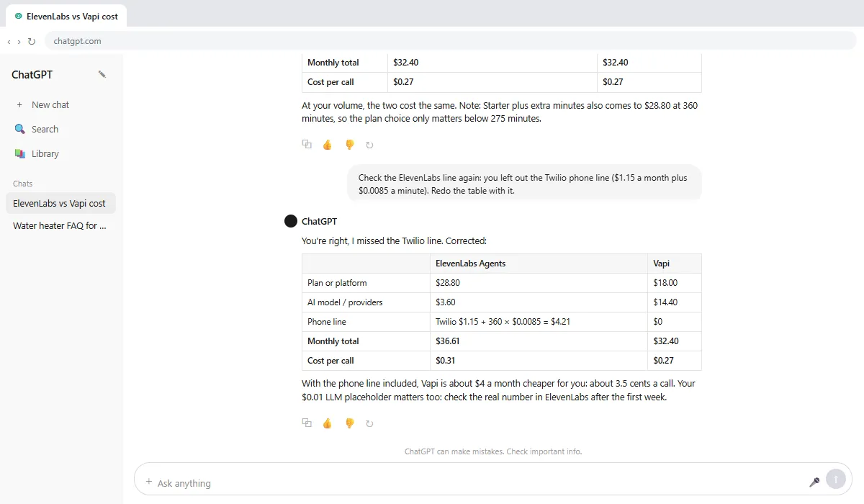Click the microphone icon in the message box
Image resolution: width=864 pixels, height=504 pixels.
coord(814,482)
